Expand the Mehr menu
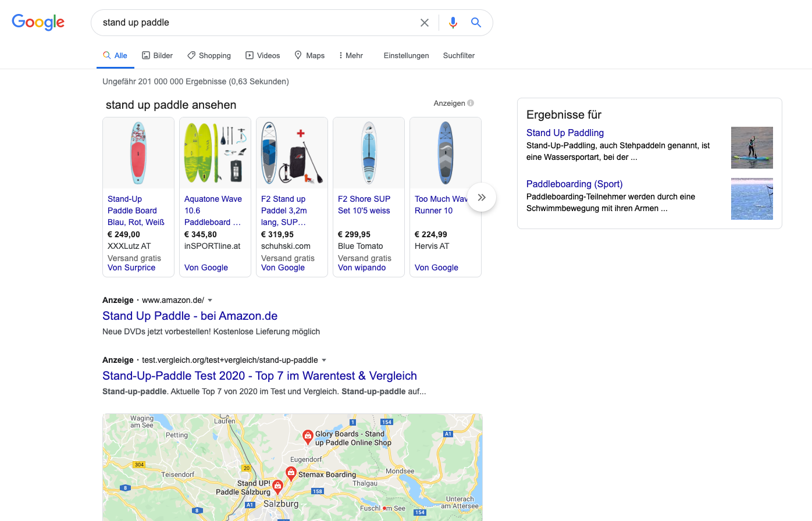 coord(351,55)
